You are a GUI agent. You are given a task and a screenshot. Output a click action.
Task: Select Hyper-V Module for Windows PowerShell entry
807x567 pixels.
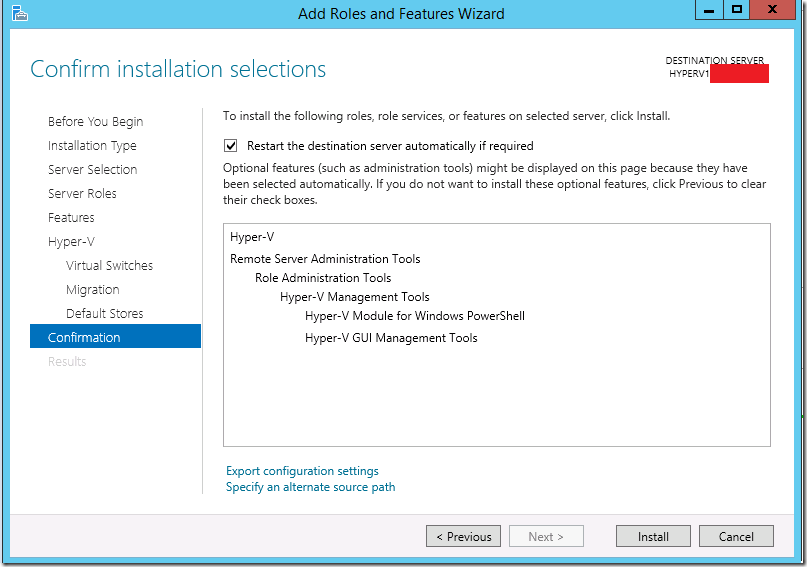coord(415,316)
